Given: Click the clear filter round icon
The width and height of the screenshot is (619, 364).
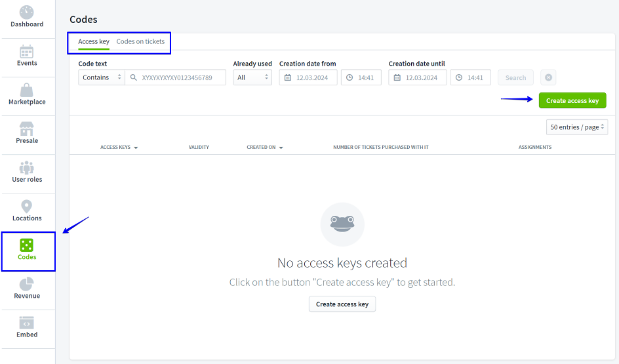Looking at the screenshot, I should click(548, 77).
